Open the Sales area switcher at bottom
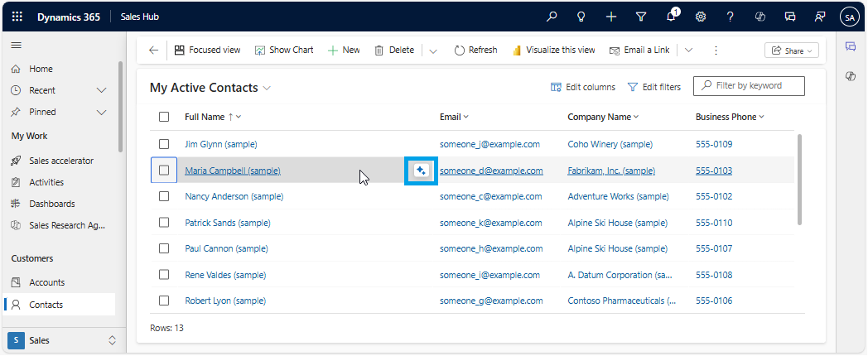 61,340
